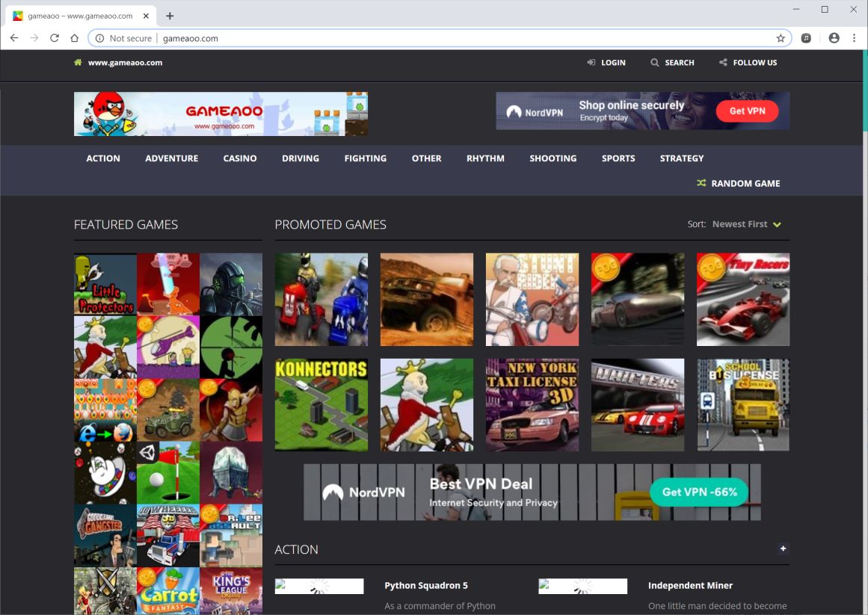Open New York Taxi License 3D game
Image resolution: width=868 pixels, height=615 pixels.
(532, 404)
